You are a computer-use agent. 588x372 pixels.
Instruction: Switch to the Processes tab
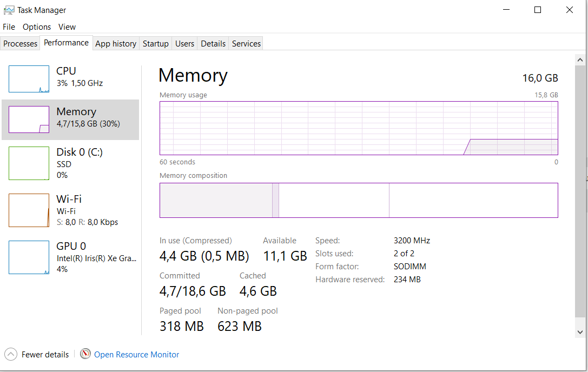click(x=21, y=44)
